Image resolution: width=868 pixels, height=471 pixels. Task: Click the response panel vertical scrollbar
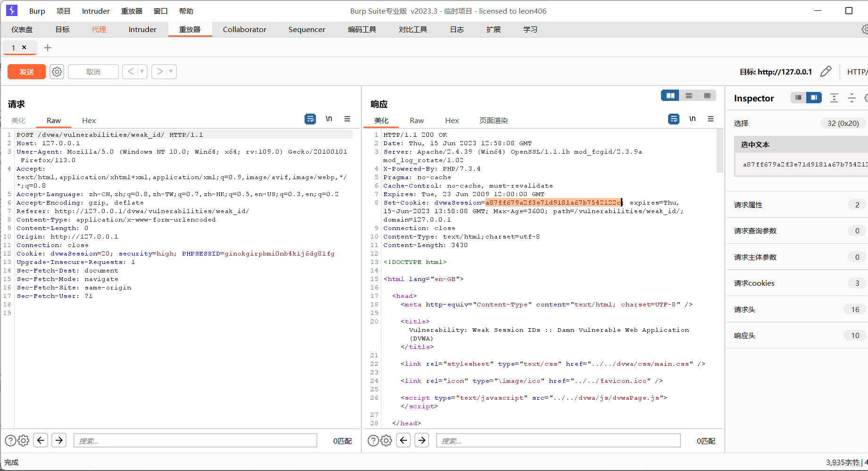coord(719,151)
